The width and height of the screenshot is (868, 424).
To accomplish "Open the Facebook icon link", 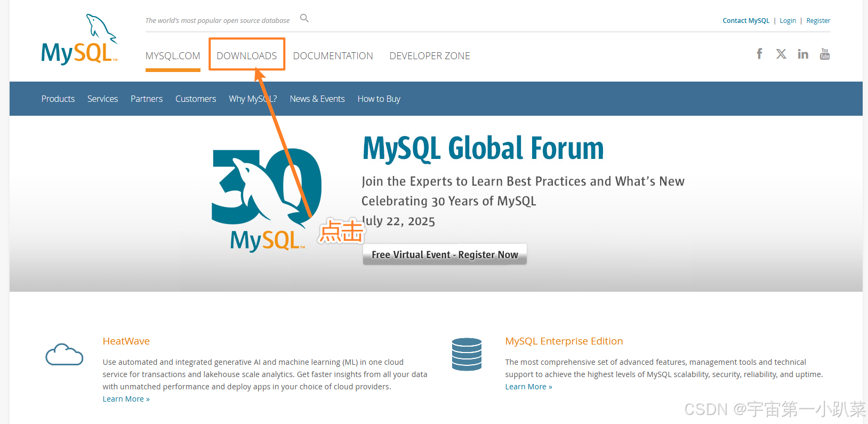I will 759,54.
